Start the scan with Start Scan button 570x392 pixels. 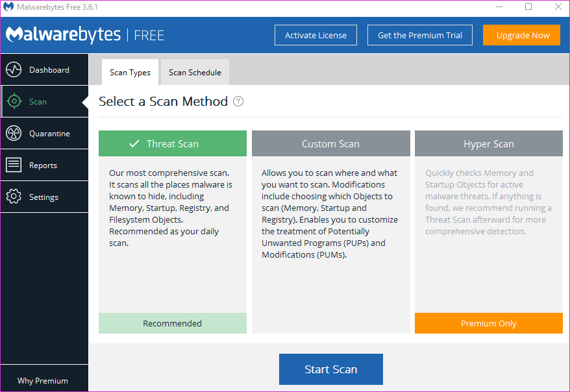click(x=331, y=369)
